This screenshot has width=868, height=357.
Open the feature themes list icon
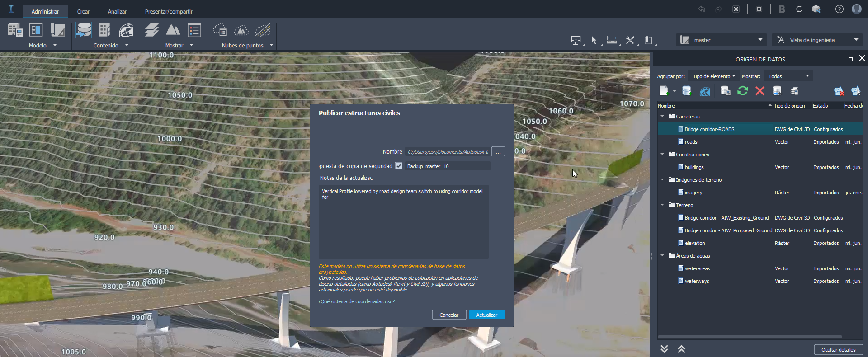(194, 30)
